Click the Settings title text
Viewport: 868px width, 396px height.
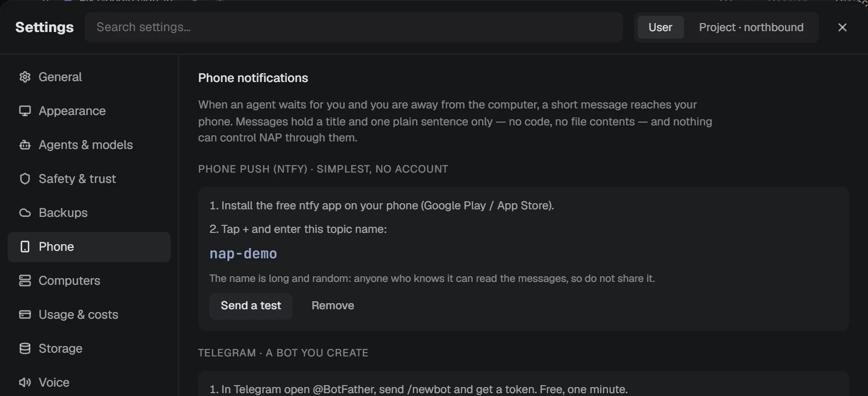point(44,27)
